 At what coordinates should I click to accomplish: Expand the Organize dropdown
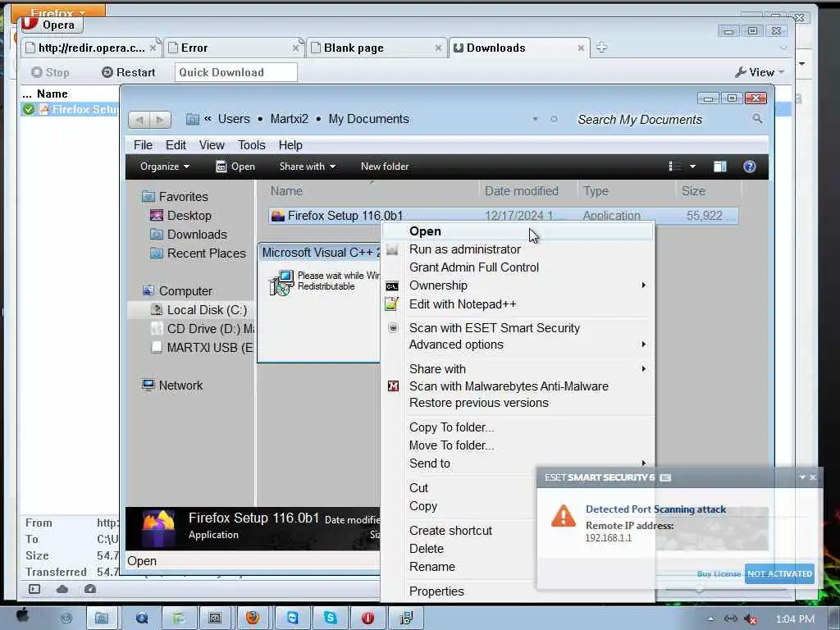164,167
